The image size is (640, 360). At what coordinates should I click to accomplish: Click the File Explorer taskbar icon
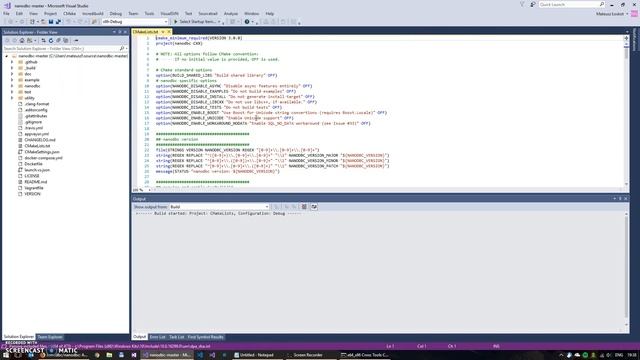point(109,355)
